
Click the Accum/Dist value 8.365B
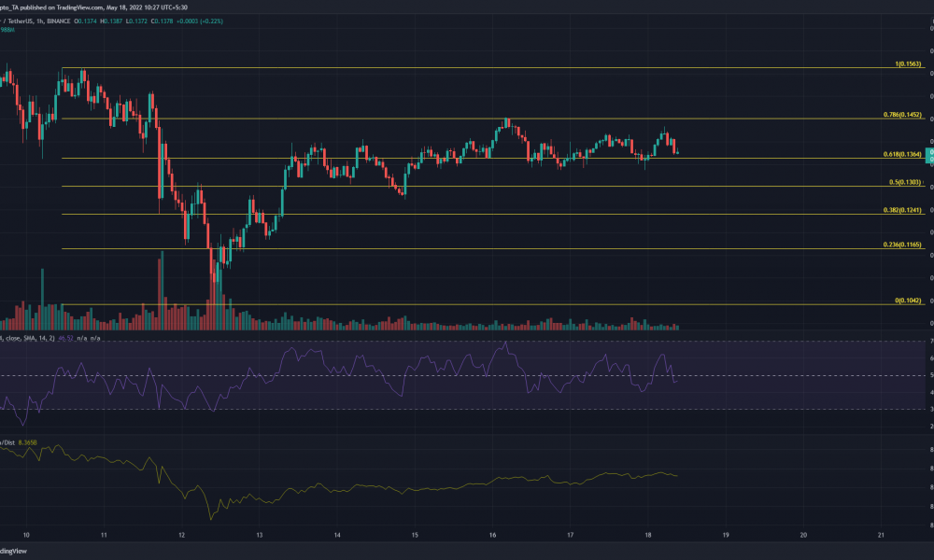(27, 442)
